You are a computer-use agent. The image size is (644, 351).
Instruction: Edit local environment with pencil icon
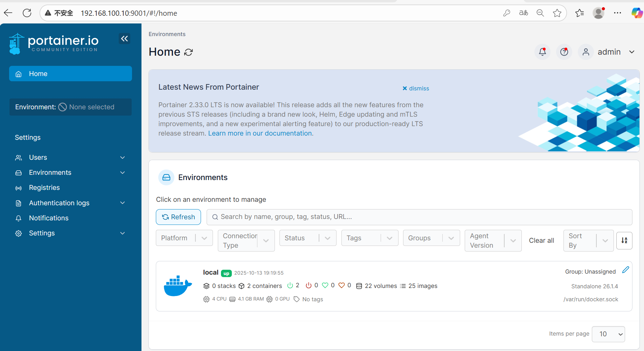coord(626,270)
